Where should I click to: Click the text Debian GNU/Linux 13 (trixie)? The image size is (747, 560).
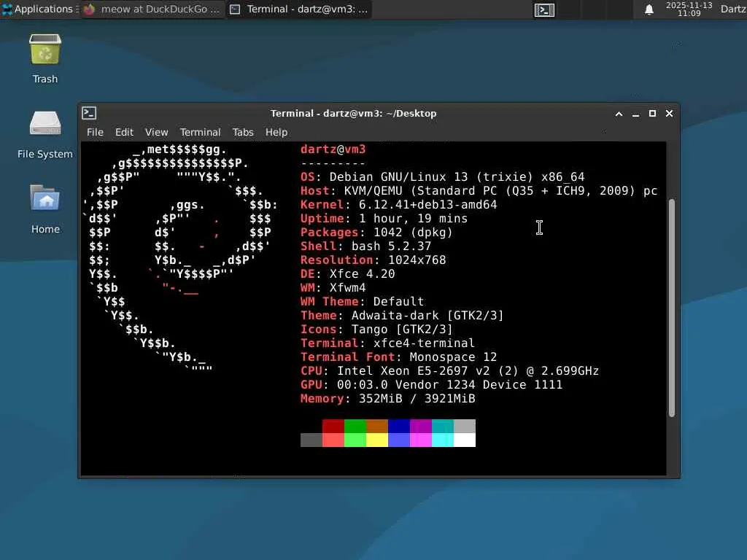coord(431,176)
